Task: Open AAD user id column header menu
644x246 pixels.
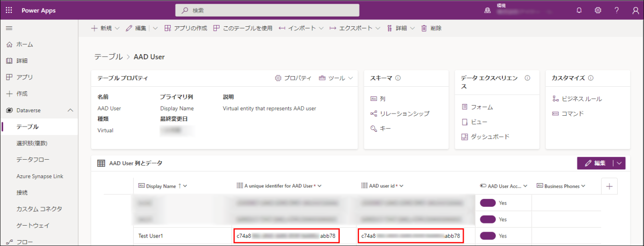Action: (x=383, y=186)
